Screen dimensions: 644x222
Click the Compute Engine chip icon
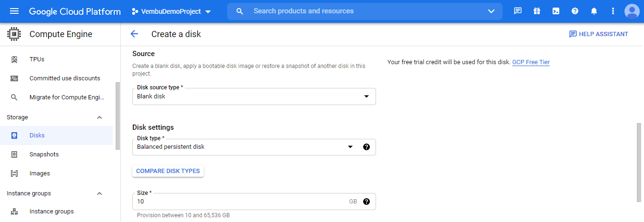tap(14, 34)
